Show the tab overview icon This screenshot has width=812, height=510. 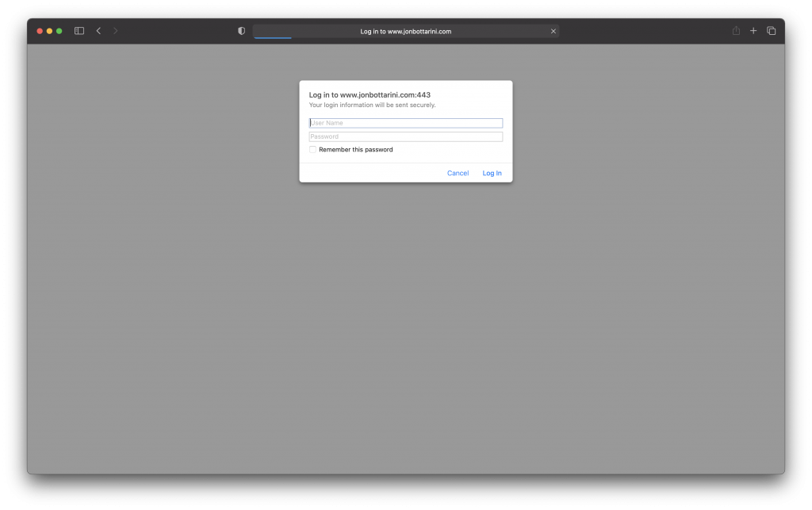(x=771, y=31)
